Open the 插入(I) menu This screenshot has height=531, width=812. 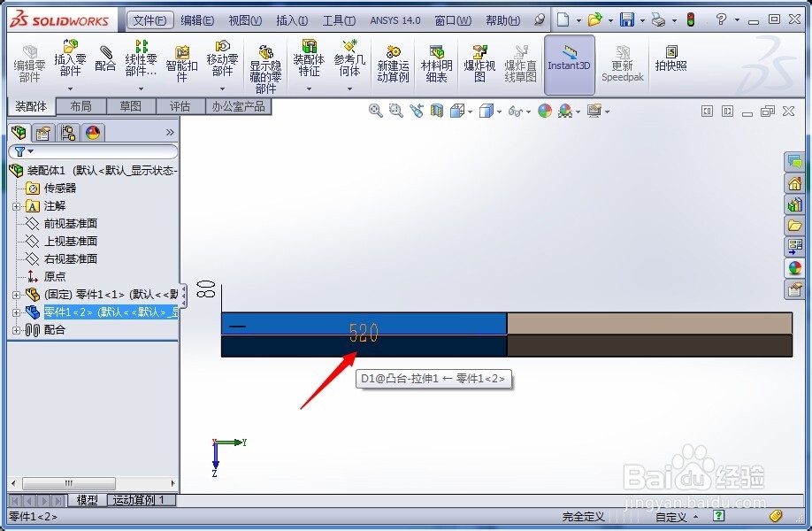click(x=292, y=20)
